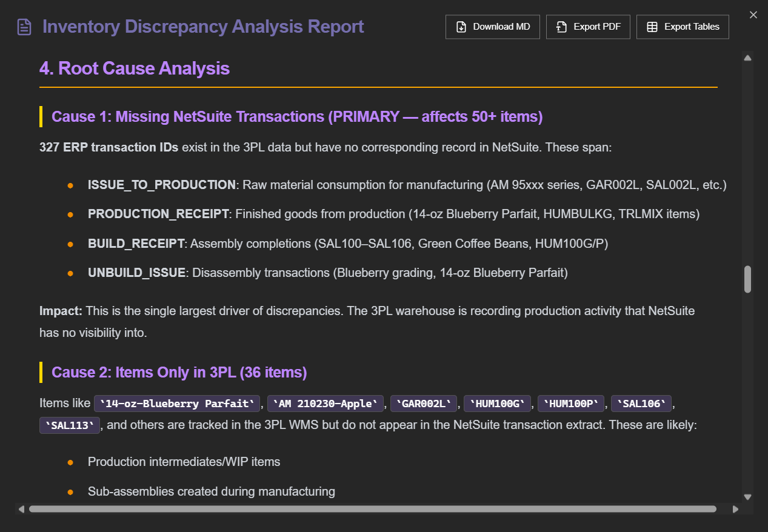Click the vertical scrollbar up arrow

point(747,58)
